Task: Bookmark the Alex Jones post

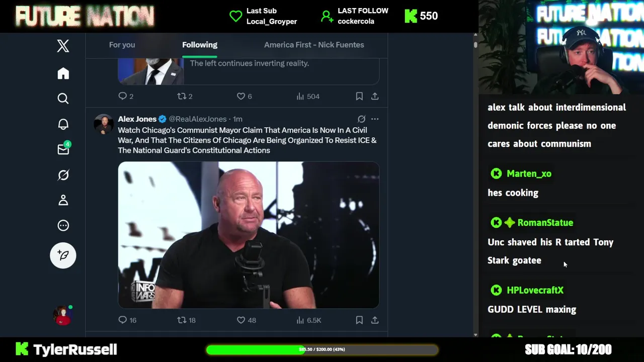Action: click(x=359, y=320)
